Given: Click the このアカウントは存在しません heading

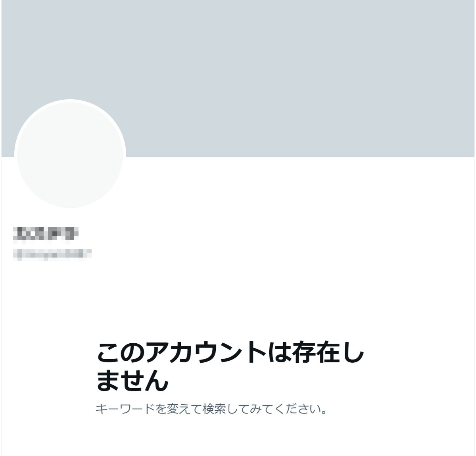Looking at the screenshot, I should pyautogui.click(x=230, y=366).
